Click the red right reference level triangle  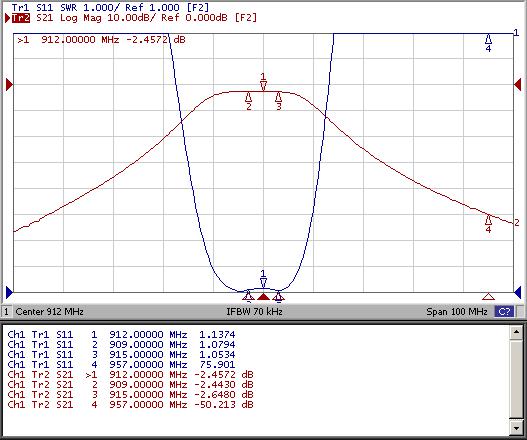tap(518, 85)
